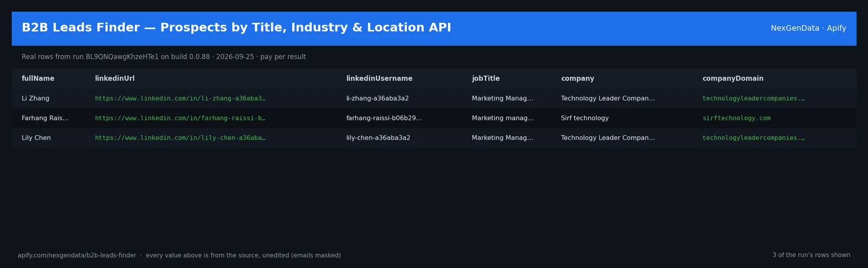Click Marketing manag… in Farhang's row
Viewport: 868px width, 268px height.
click(x=502, y=118)
